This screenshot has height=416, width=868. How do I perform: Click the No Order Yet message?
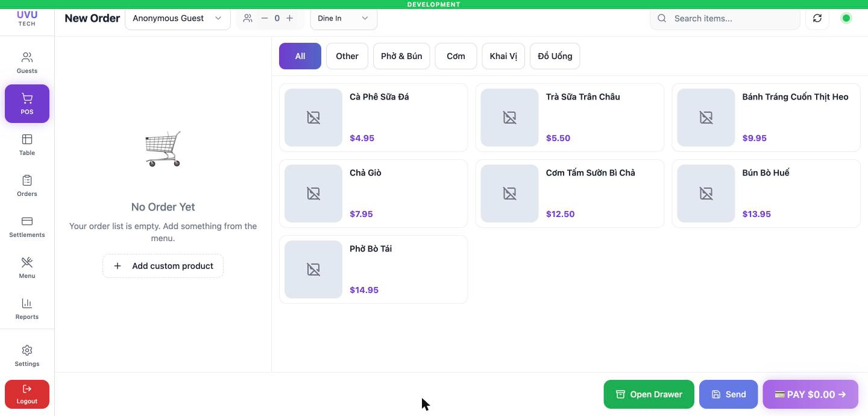pyautogui.click(x=163, y=207)
